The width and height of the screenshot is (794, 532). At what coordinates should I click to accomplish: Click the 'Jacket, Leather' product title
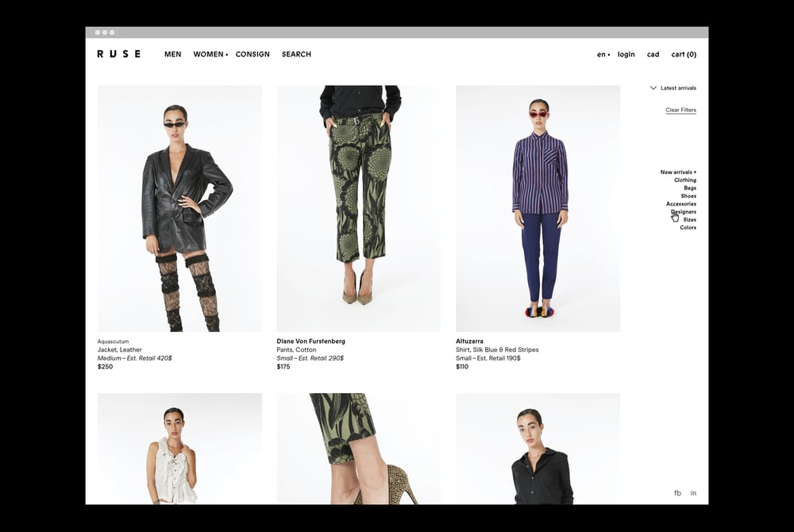(x=120, y=350)
